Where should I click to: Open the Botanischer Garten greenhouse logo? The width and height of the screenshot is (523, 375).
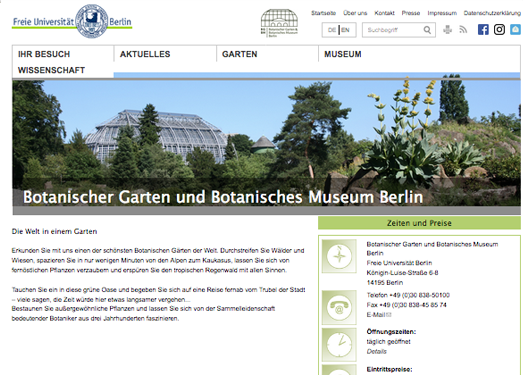pyautogui.click(x=279, y=23)
